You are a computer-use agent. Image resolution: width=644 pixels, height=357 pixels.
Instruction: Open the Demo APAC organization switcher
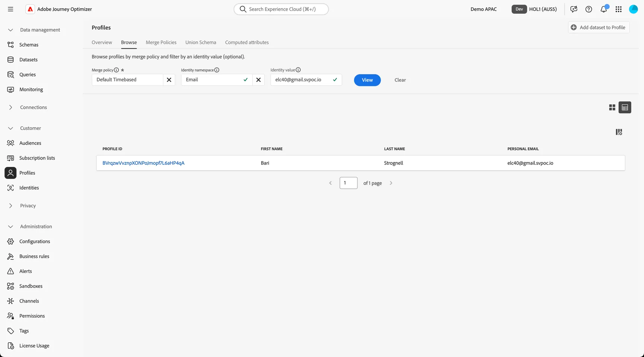484,9
